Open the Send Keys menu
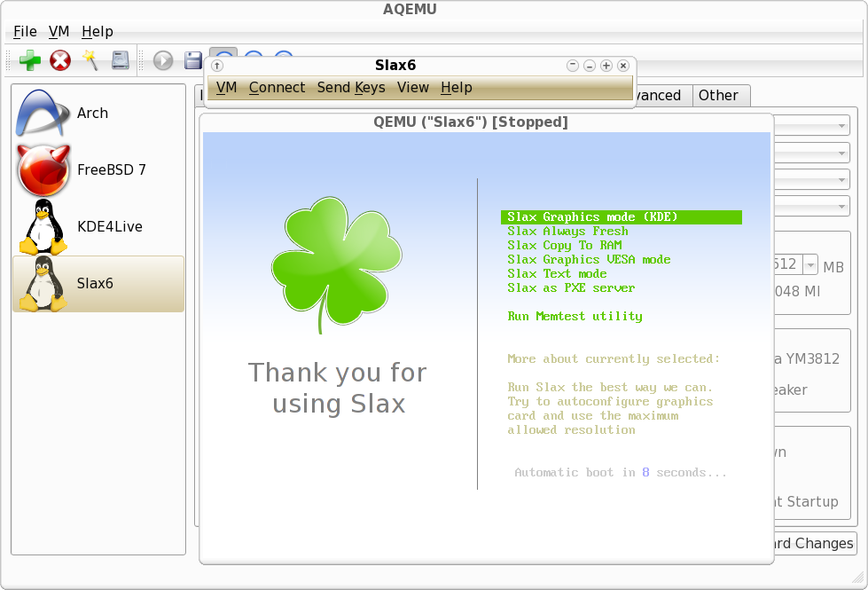 (351, 88)
